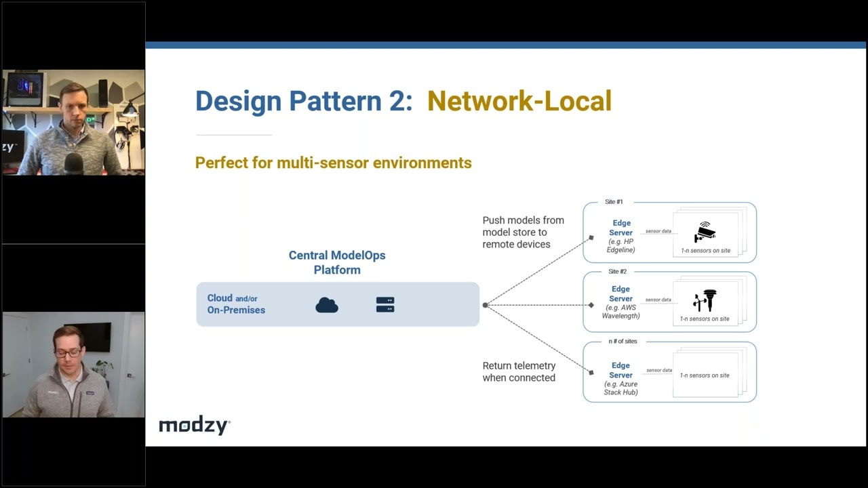
Task: Click "1-n sensors on site" in Site #2
Action: tap(705, 319)
